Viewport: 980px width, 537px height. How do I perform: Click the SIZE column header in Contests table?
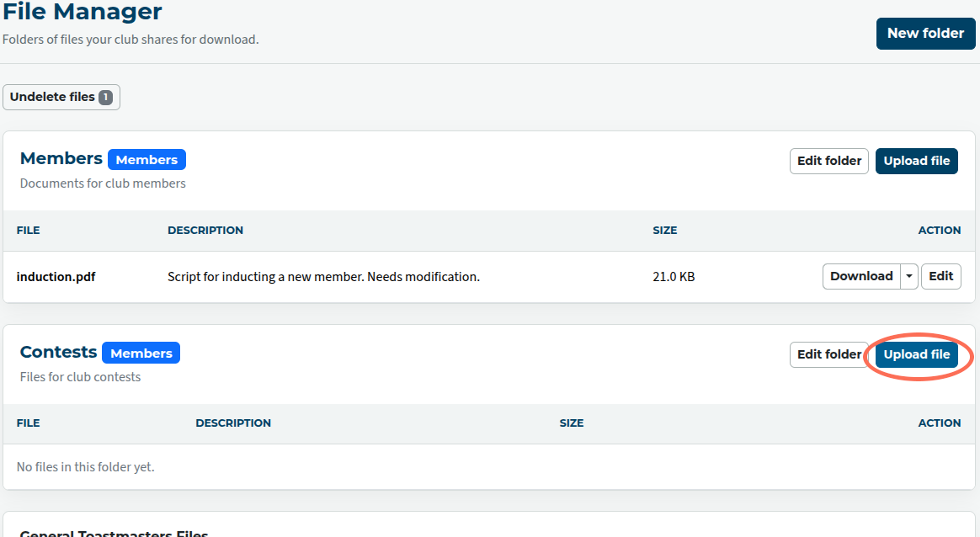point(572,423)
